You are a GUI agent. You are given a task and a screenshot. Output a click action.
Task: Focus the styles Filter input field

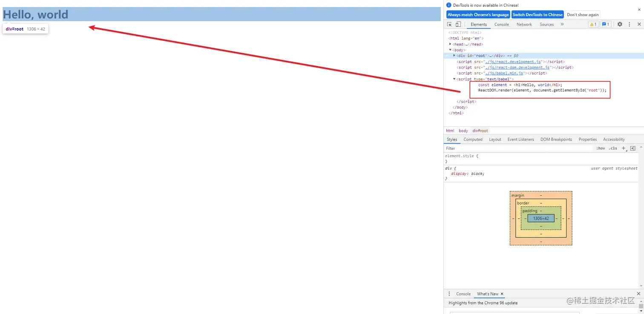pyautogui.click(x=518, y=148)
